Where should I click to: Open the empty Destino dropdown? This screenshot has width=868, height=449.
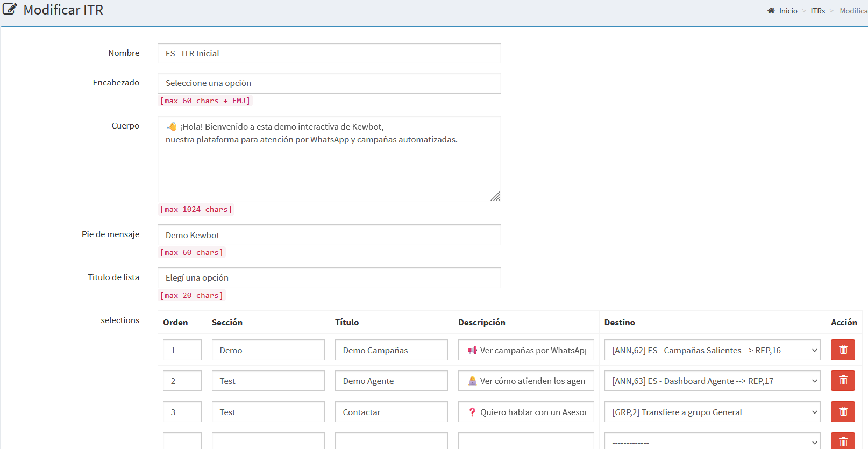tap(712, 441)
